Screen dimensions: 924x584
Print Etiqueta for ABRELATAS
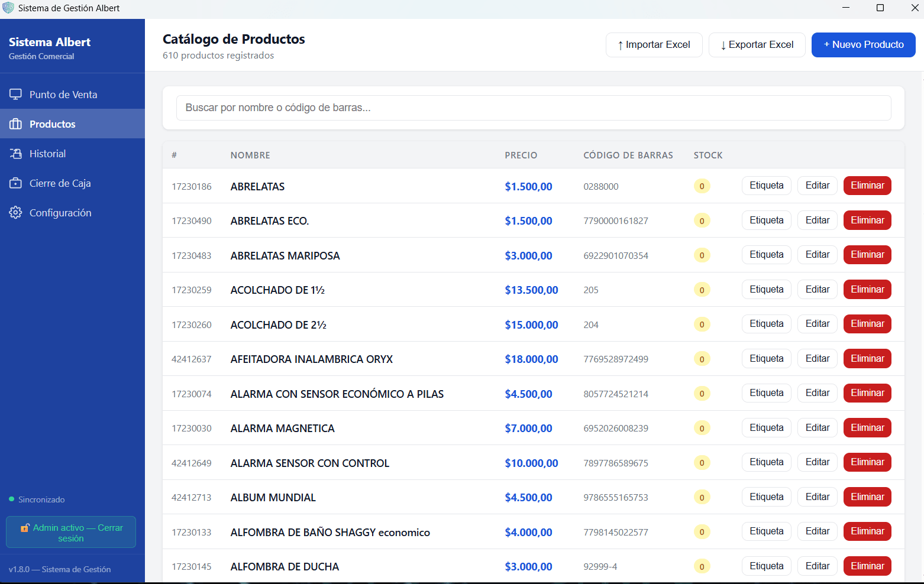767,186
